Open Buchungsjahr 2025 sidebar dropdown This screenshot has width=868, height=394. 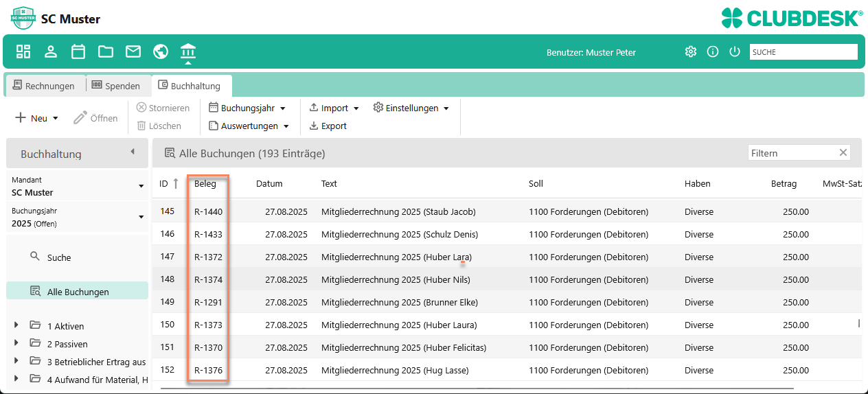coord(78,217)
